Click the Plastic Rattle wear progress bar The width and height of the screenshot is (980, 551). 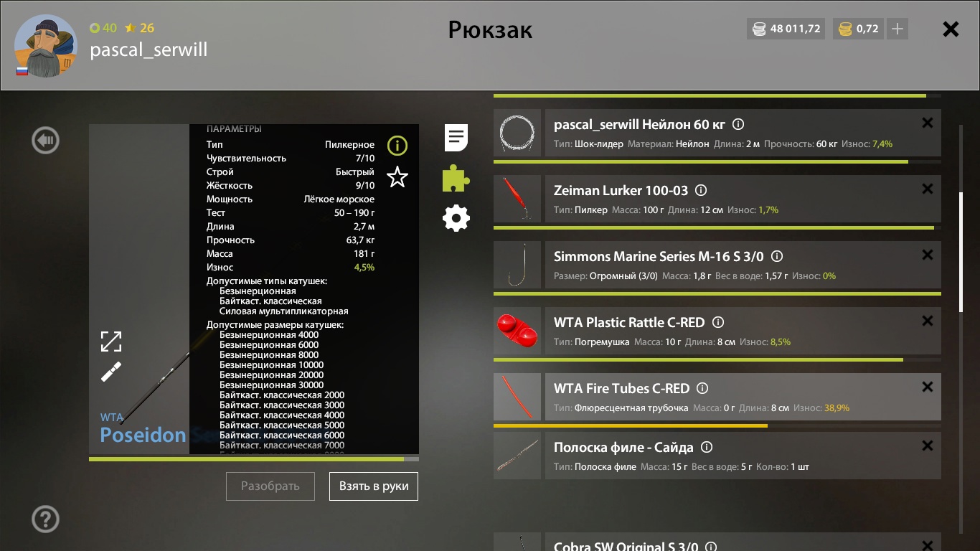coord(717,359)
